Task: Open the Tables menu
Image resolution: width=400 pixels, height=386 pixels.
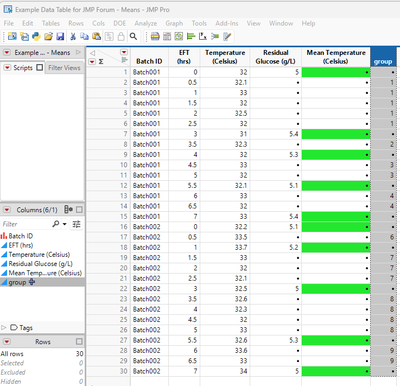Action: coord(51,23)
